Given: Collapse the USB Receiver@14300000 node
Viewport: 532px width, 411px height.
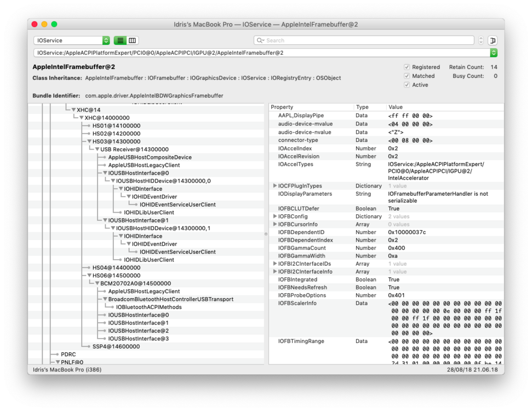Looking at the screenshot, I should pyautogui.click(x=97, y=150).
